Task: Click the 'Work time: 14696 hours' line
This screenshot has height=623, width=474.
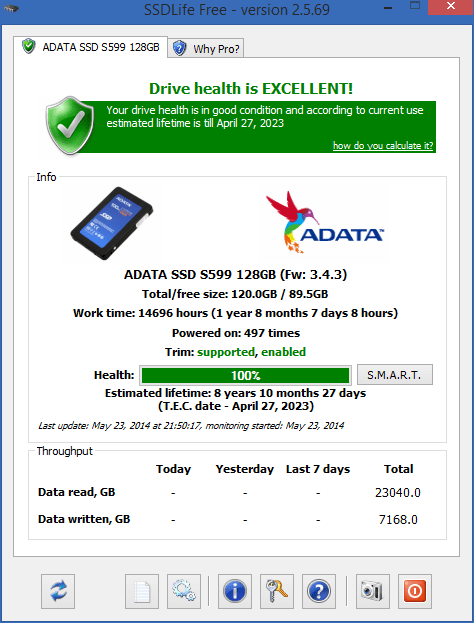Action: [x=235, y=313]
